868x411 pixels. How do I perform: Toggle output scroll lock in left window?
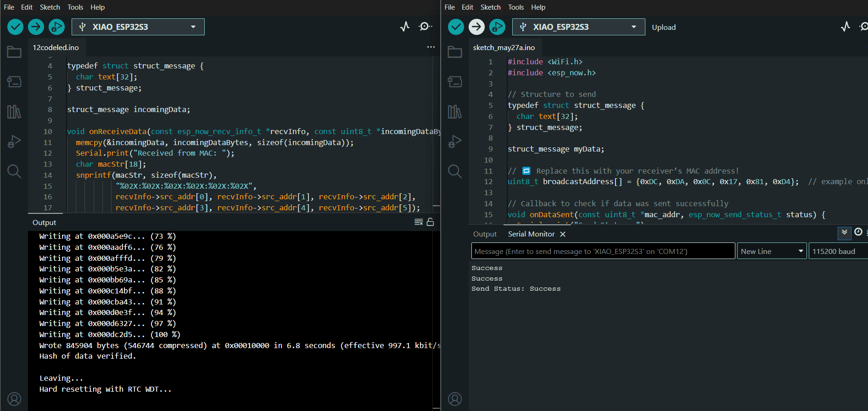coord(431,222)
